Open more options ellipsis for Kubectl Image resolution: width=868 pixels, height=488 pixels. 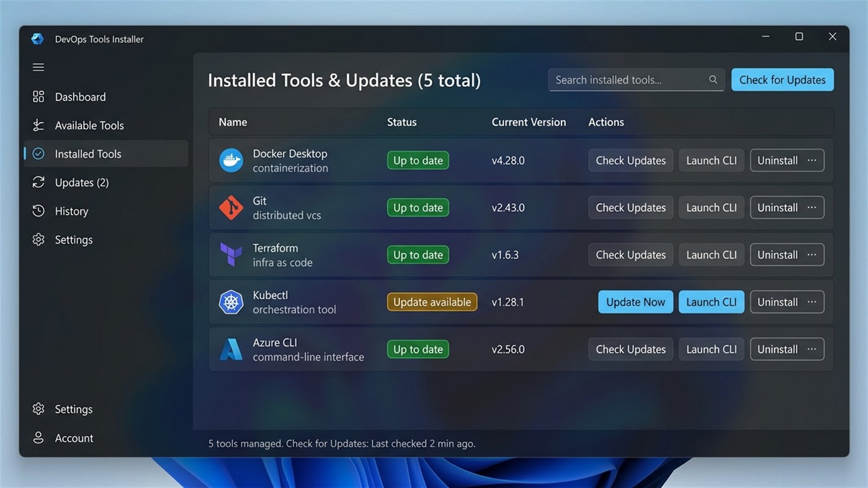click(812, 302)
